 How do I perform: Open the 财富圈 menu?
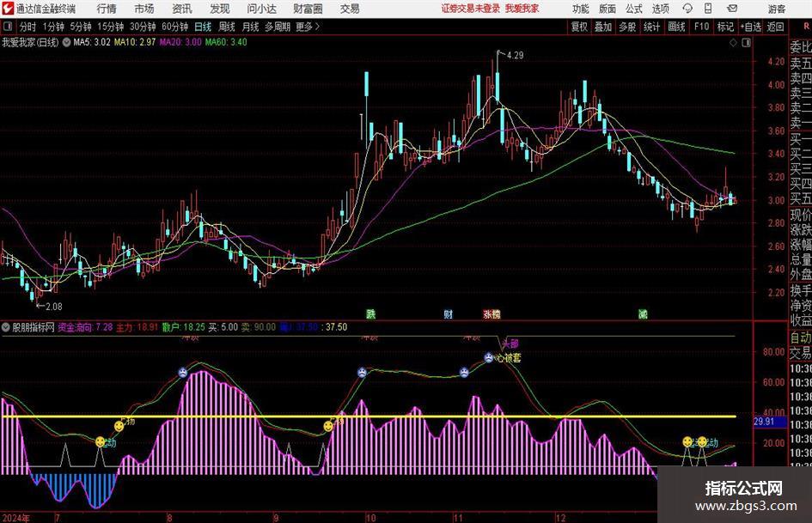tap(308, 9)
